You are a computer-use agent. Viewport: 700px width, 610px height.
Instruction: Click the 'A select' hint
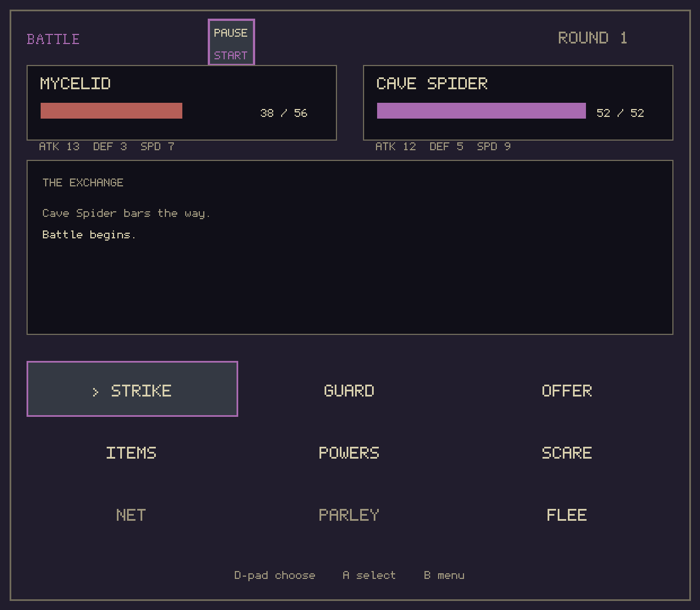(369, 575)
